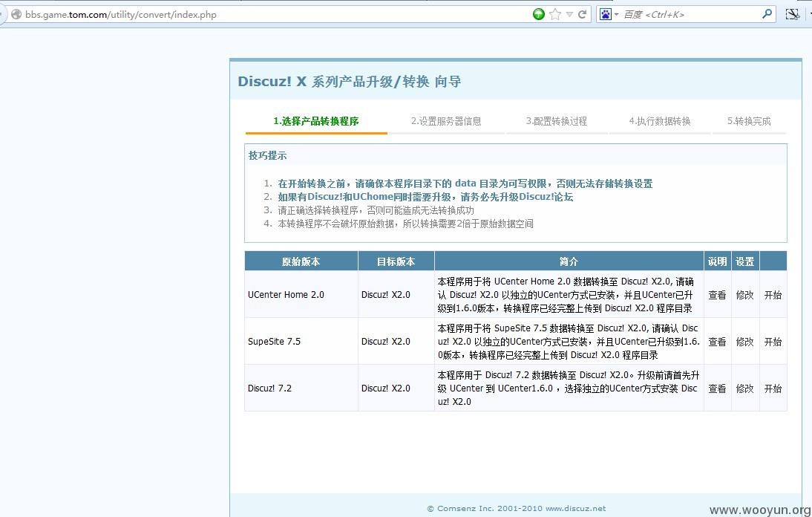Viewport: 812px width, 517px height.
Task: Select step tab 4.执行数据转换
Action: tap(660, 121)
